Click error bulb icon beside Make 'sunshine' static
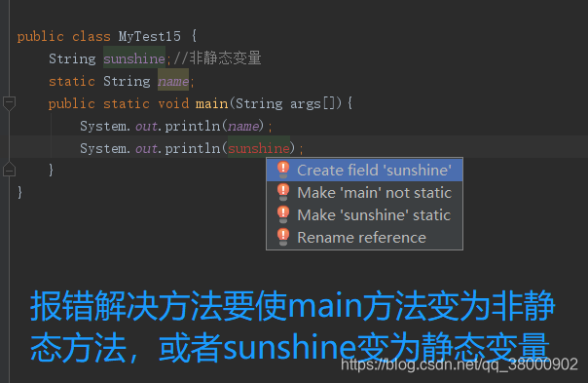 coord(283,214)
